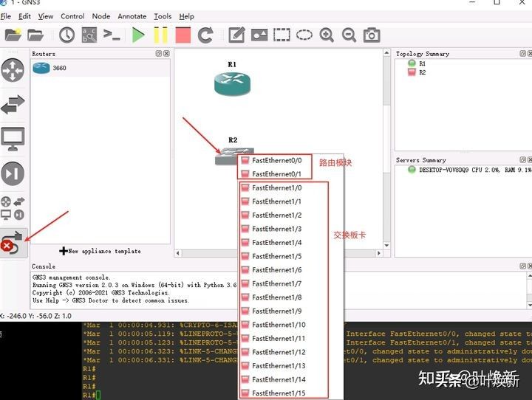Close the Routers panel
Viewport: 532px width, 400px height.
pyautogui.click(x=166, y=54)
